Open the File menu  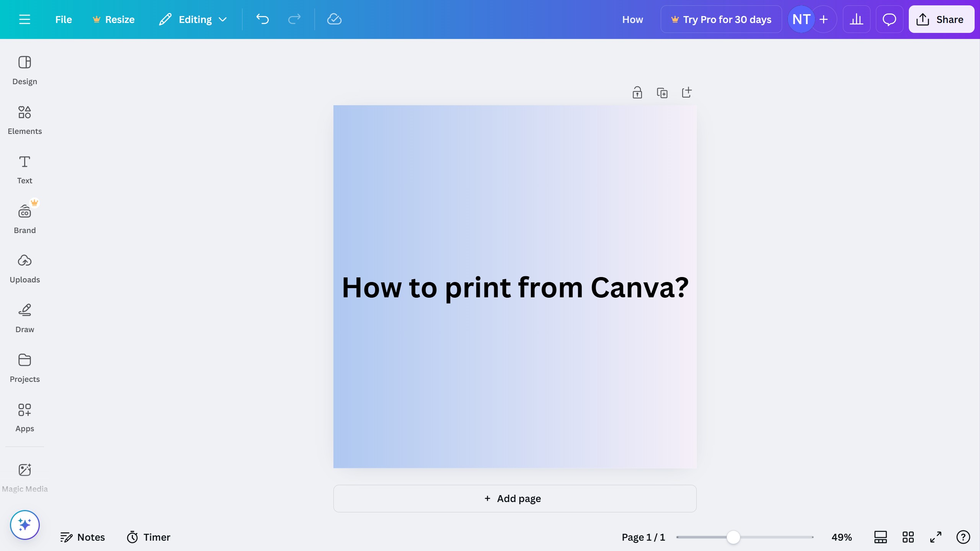point(63,19)
